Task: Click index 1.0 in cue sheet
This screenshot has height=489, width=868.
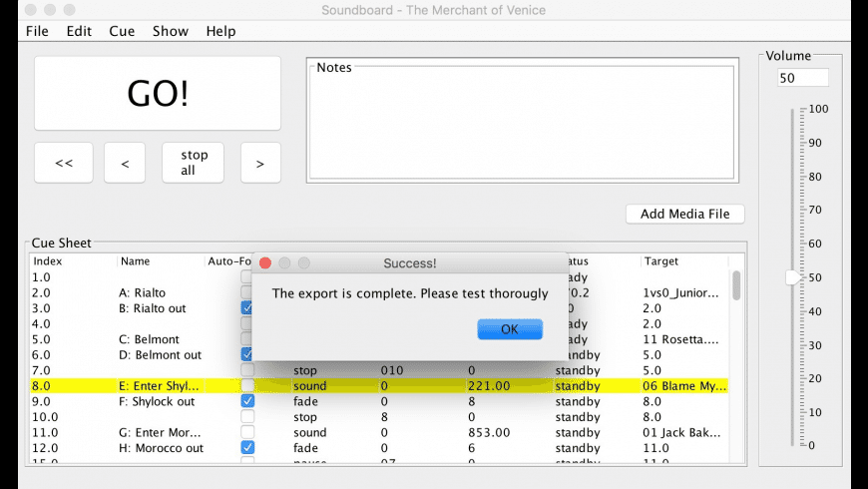Action: pyautogui.click(x=42, y=277)
